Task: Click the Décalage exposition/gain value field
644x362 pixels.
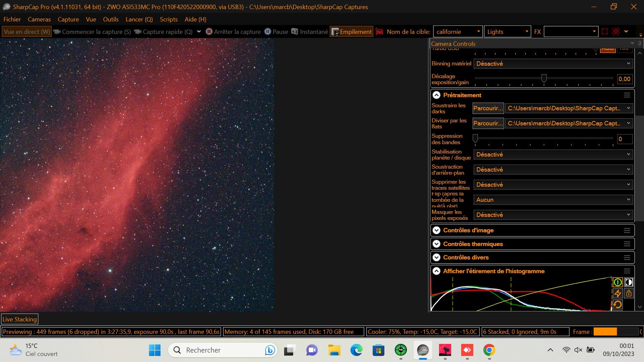Action: pyautogui.click(x=625, y=79)
